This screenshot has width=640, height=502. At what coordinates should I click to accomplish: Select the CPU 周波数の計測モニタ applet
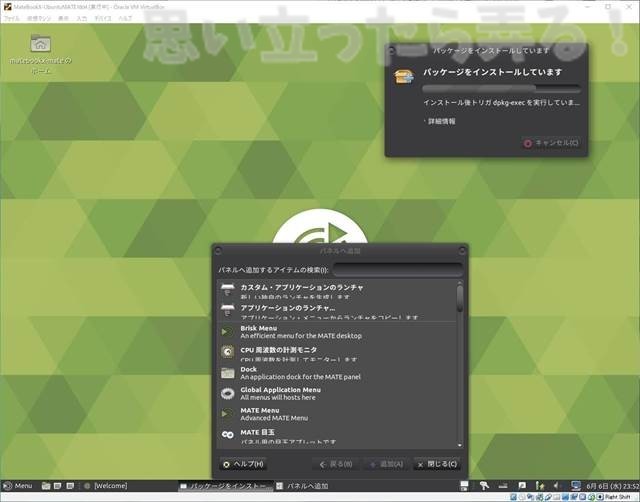click(338, 352)
